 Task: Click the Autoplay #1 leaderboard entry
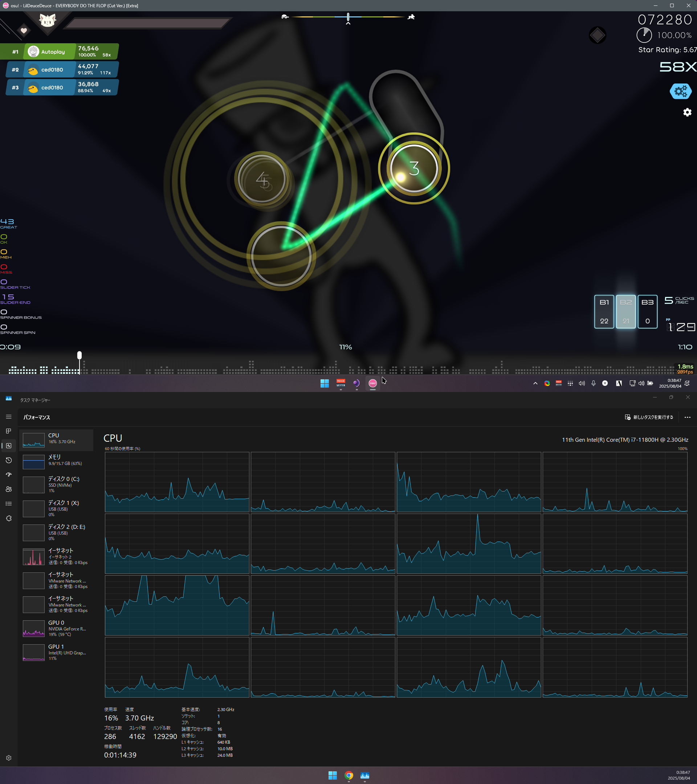(x=60, y=52)
